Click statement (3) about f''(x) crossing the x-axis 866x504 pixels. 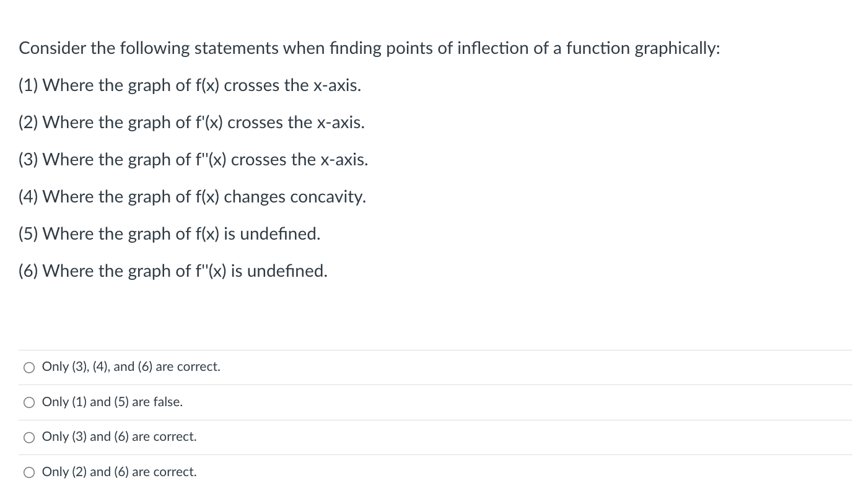193,160
